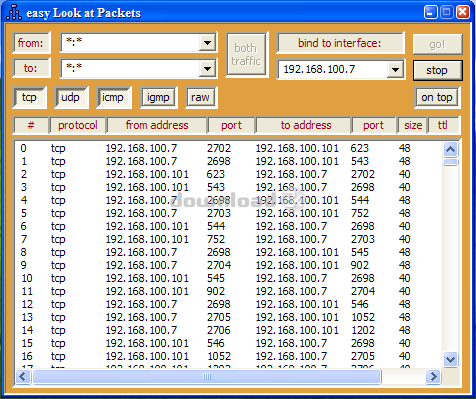
Task: Click the port header after to address
Action: click(373, 125)
